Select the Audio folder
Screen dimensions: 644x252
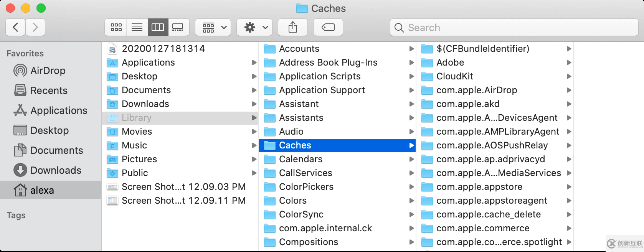(x=338, y=132)
